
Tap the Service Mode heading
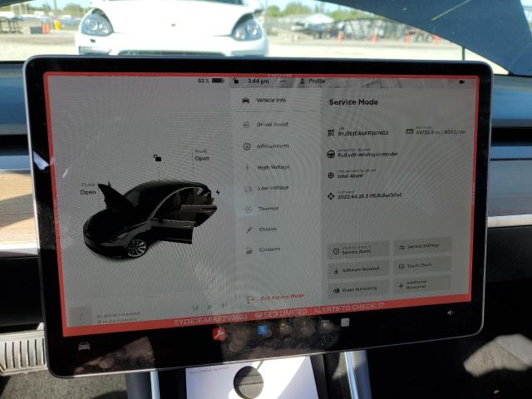coord(353,102)
